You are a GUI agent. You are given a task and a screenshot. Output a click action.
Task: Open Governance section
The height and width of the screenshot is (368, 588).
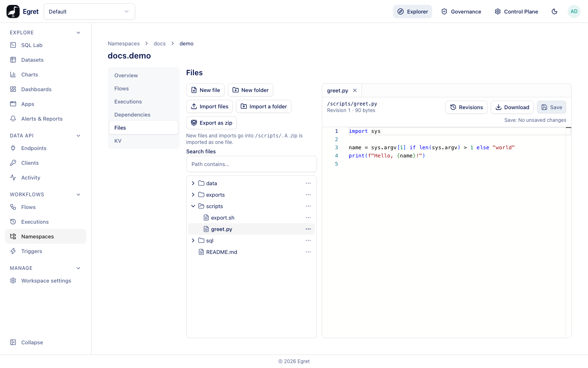pos(461,11)
